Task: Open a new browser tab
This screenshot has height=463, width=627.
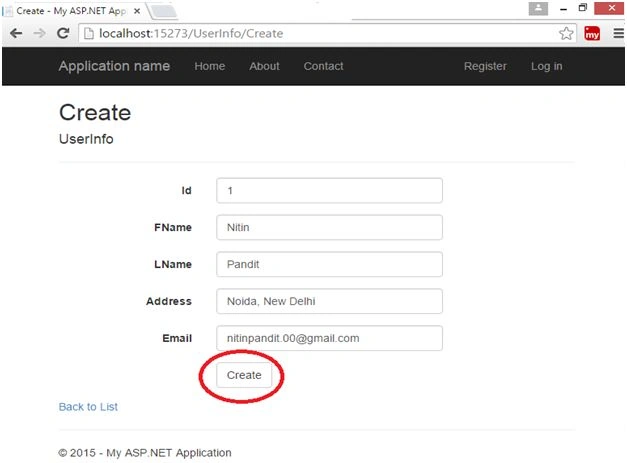Action: (x=163, y=11)
